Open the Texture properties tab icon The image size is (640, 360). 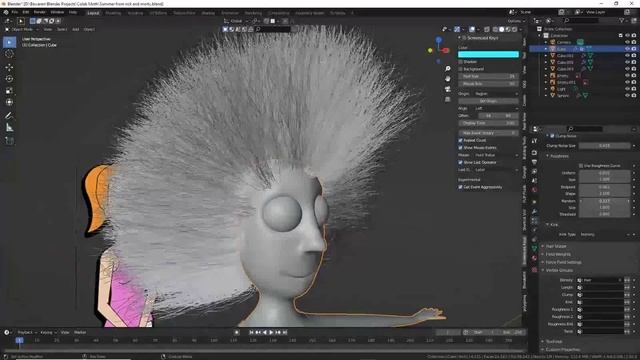pos(534,269)
